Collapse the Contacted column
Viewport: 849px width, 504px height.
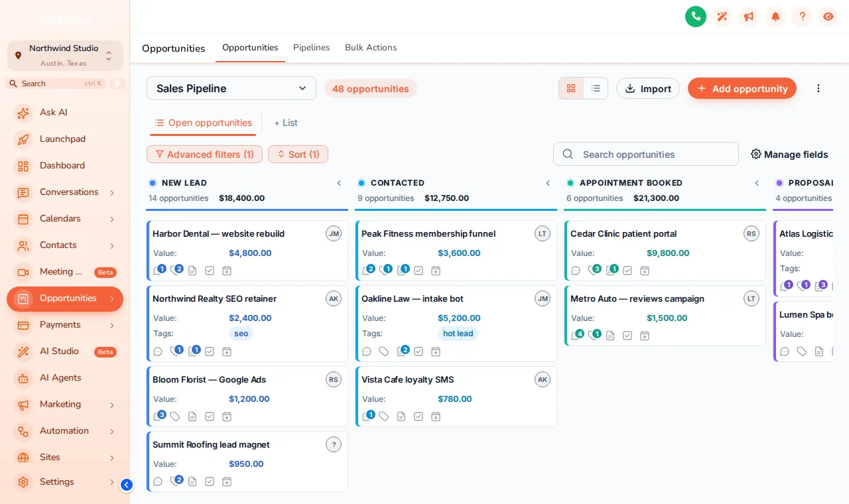(548, 183)
